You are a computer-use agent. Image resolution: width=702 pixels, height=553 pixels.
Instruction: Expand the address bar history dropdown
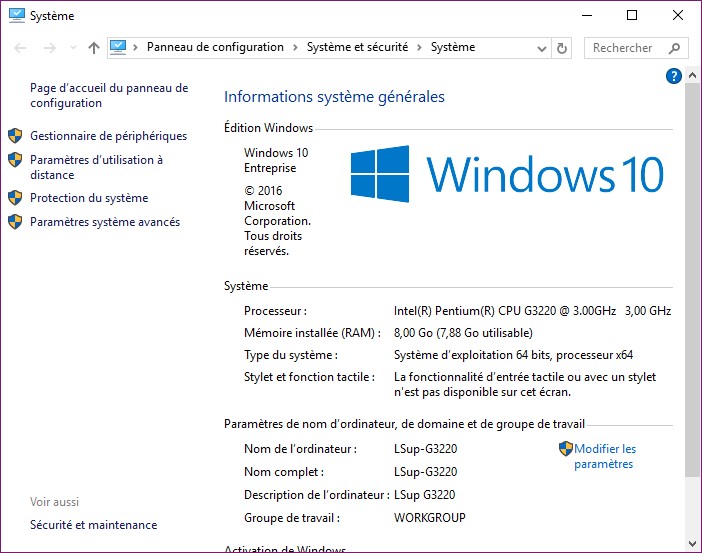point(541,48)
